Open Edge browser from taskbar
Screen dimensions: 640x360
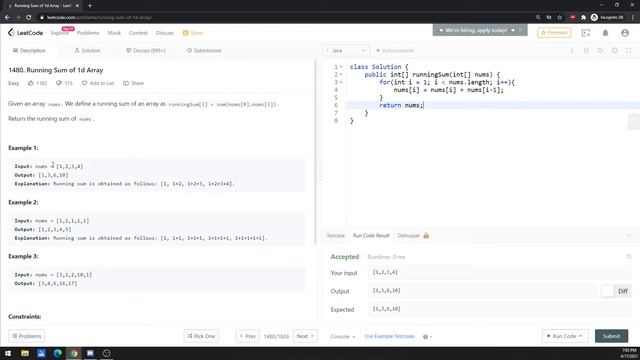58,353
